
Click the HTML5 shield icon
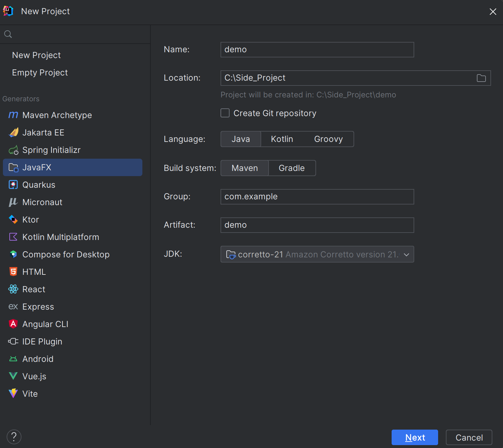(x=13, y=272)
